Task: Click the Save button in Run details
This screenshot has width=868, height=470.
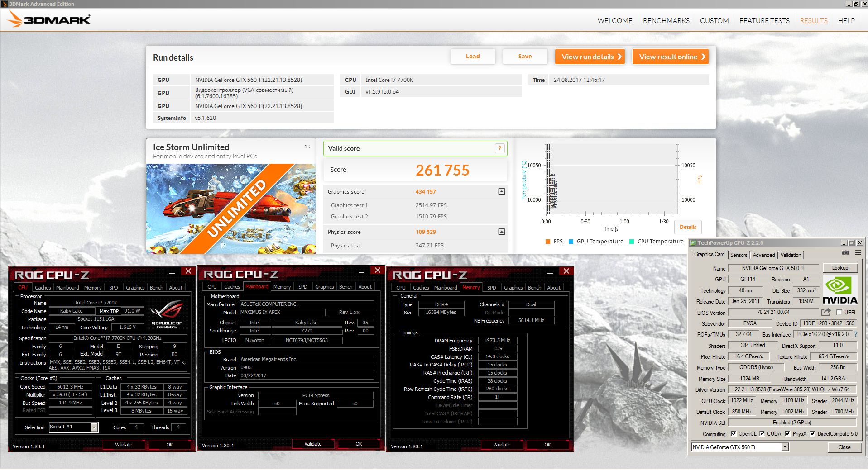Action: pos(525,57)
